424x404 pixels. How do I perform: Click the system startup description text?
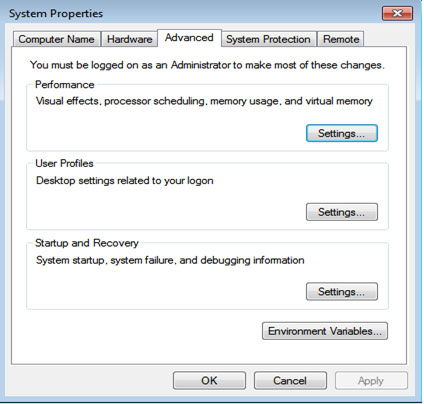coord(170,260)
